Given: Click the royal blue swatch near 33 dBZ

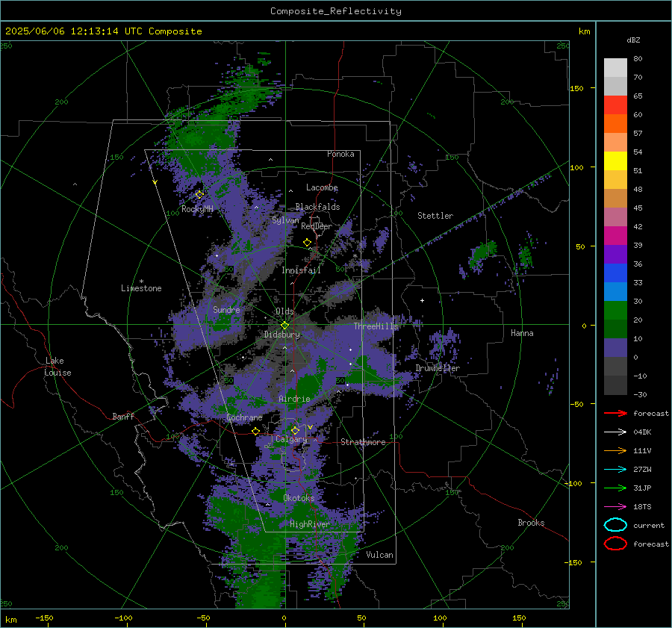Looking at the screenshot, I should pos(615,273).
